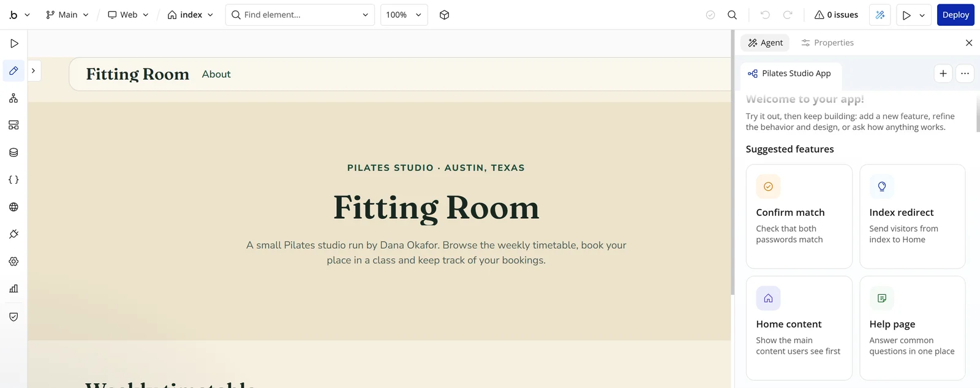Click the Redo arrow
Screen dimensions: 980x388
click(x=788, y=15)
